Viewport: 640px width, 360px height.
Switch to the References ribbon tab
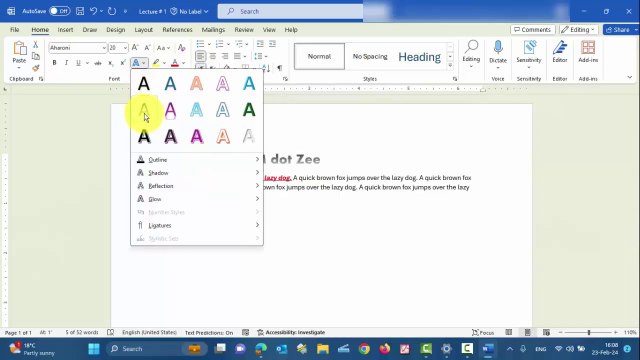[x=177, y=30]
